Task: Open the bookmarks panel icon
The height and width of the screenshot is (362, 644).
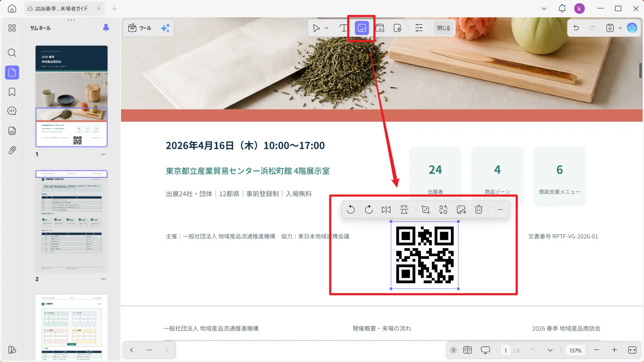Action: (x=12, y=92)
